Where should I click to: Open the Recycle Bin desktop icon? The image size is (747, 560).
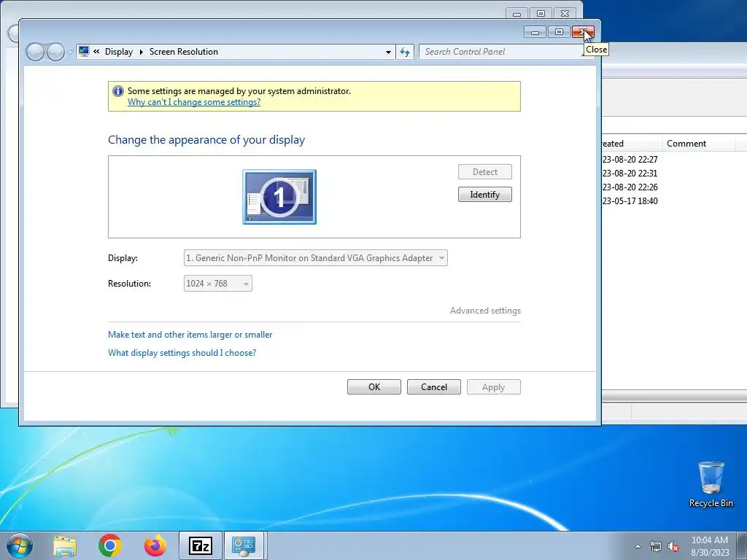[711, 484]
